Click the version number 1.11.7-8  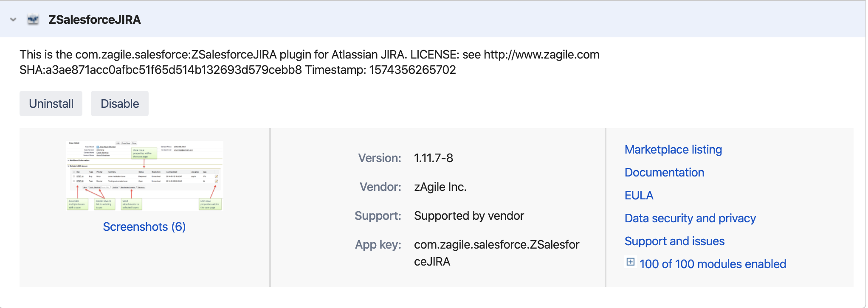coord(434,158)
